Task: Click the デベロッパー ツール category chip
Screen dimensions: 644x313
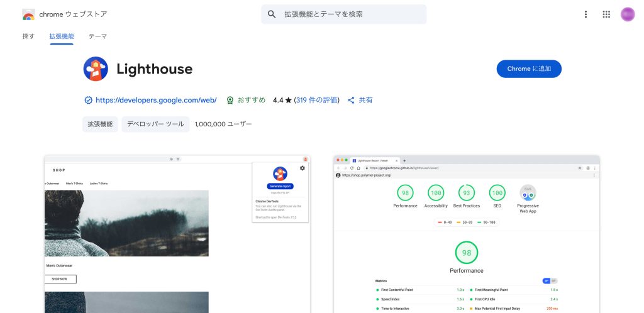Action: click(155, 124)
